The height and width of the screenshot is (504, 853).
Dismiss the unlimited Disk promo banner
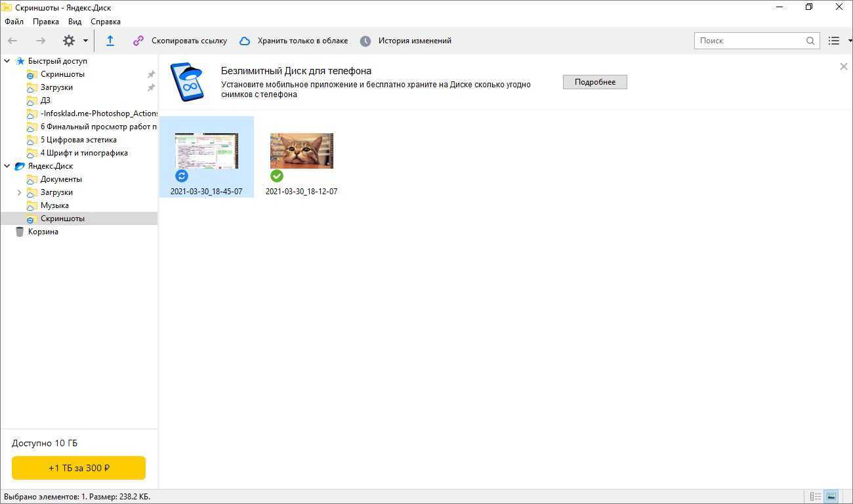pos(844,66)
